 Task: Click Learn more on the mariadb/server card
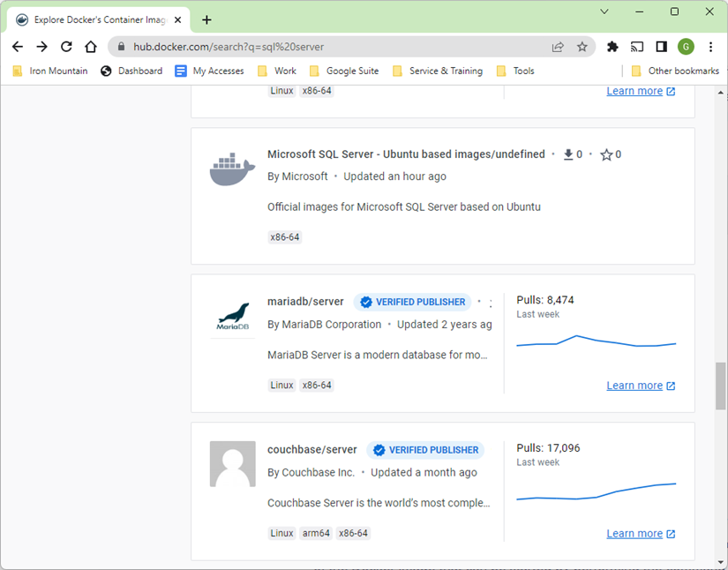(x=634, y=385)
